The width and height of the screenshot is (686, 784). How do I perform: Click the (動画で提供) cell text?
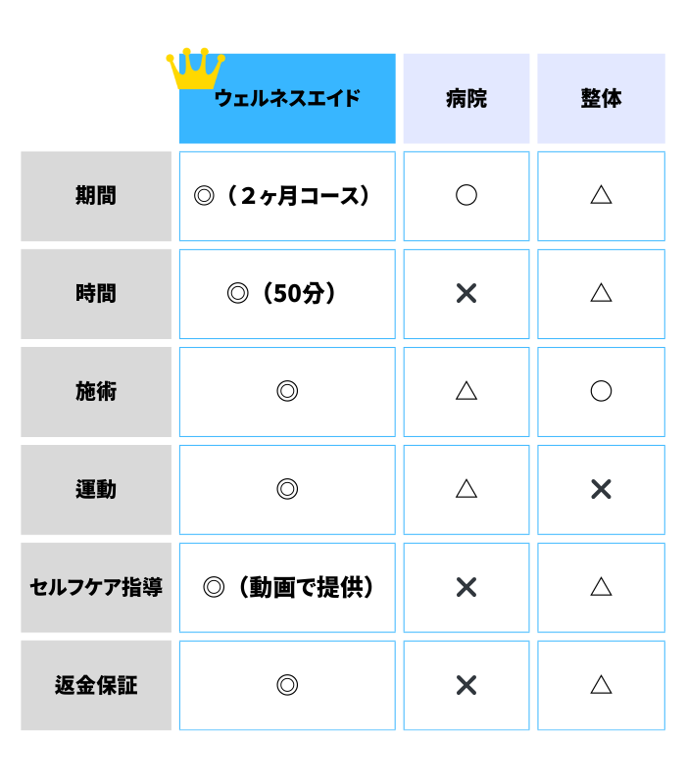click(306, 587)
